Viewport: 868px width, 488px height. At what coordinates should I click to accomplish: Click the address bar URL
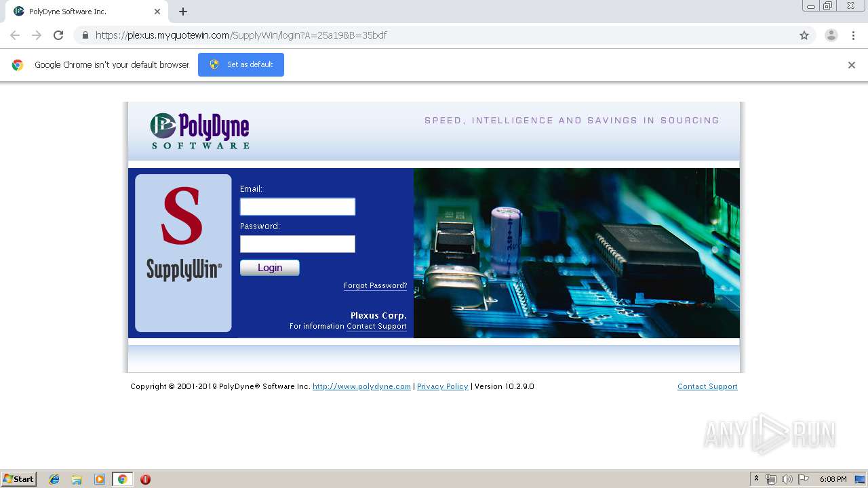pos(241,35)
